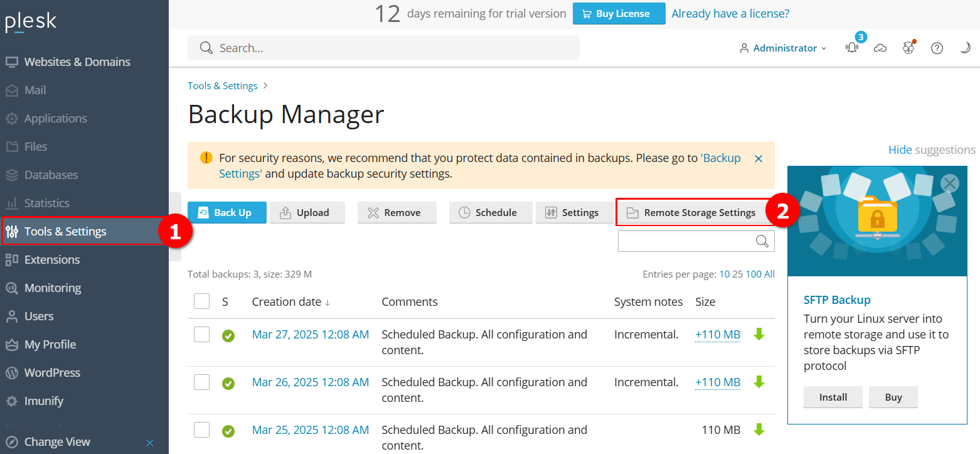This screenshot has width=980, height=454.
Task: Click Install for SFTP Backup
Action: tap(833, 397)
